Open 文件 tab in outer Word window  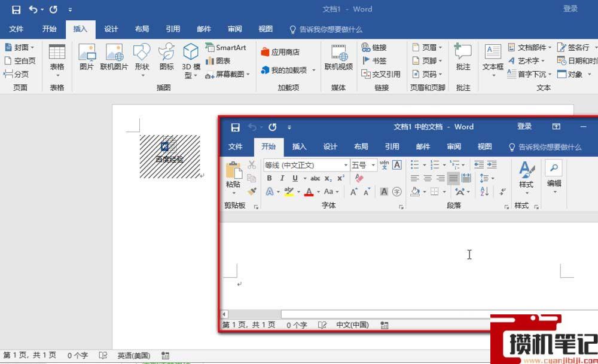tap(16, 29)
